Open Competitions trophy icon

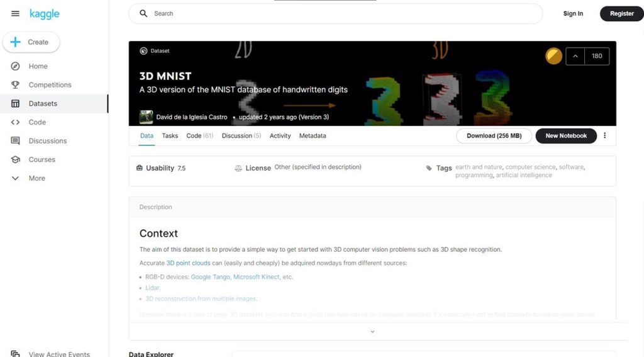15,85
